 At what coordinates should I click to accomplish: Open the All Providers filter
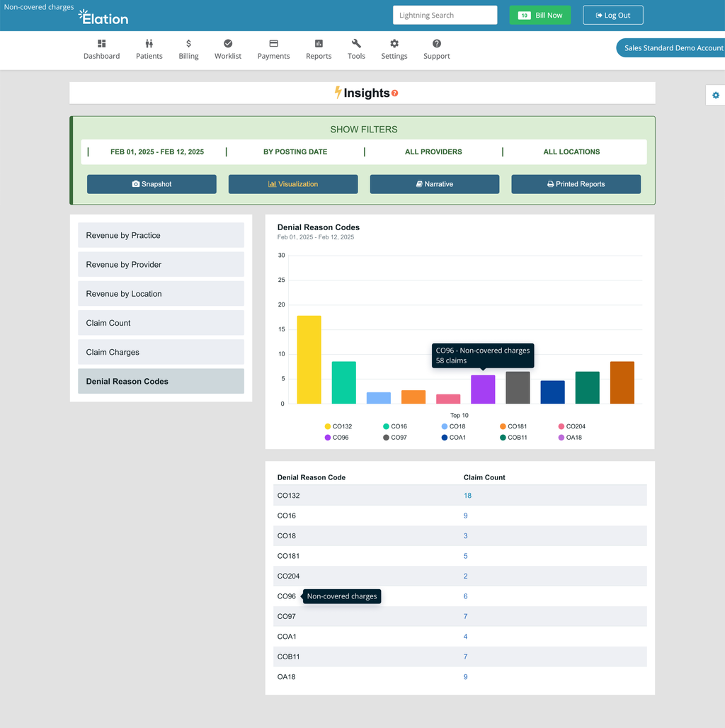point(433,152)
